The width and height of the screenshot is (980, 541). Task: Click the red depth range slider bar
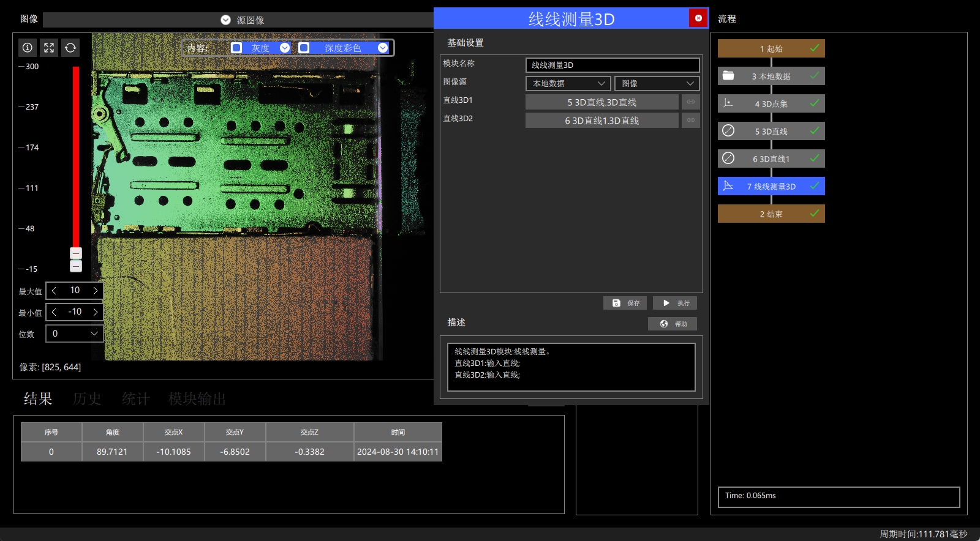tap(76, 157)
